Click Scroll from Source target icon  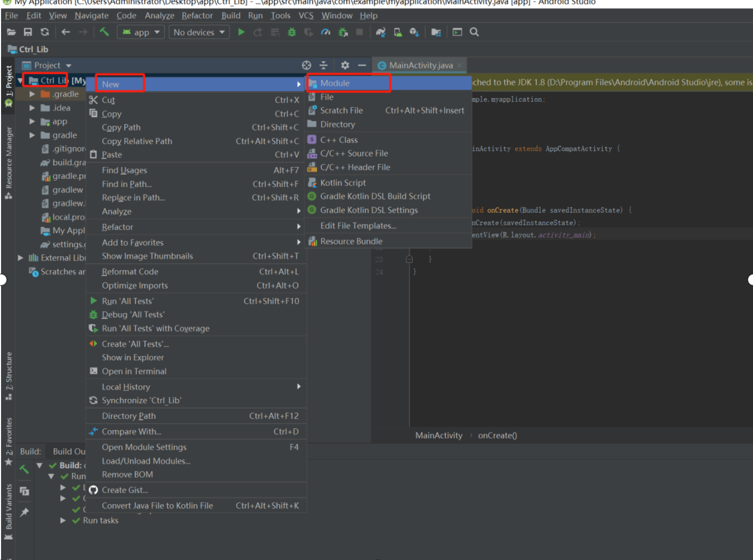pos(307,65)
